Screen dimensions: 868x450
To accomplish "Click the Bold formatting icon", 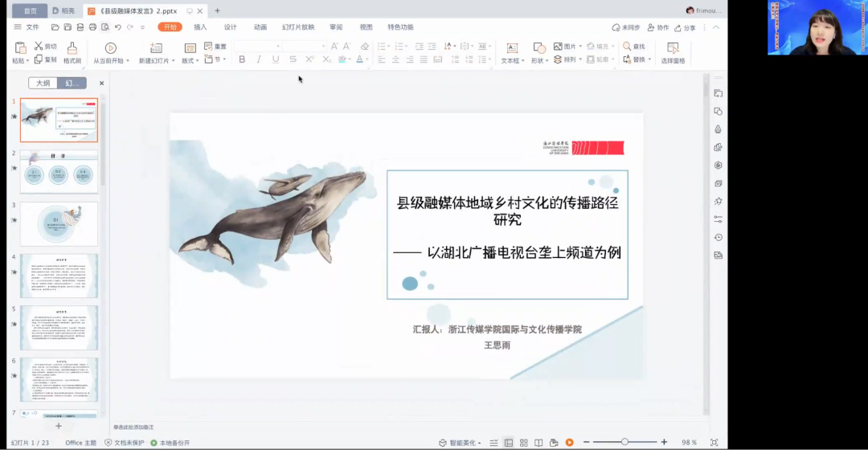I will (x=242, y=59).
